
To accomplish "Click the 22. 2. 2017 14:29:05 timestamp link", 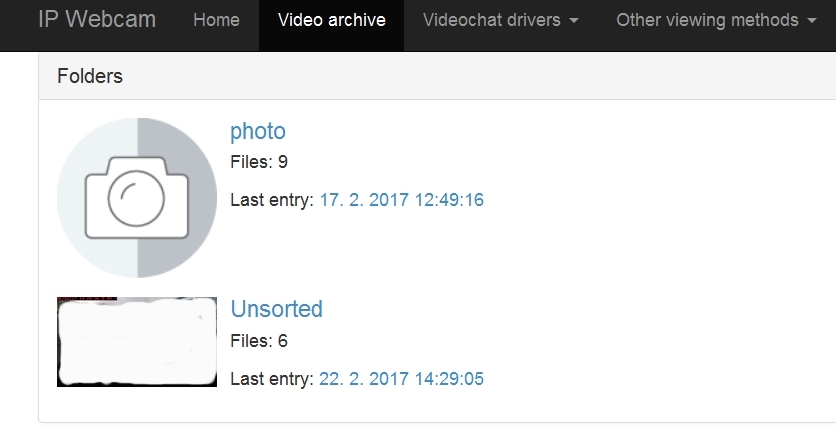I will pyautogui.click(x=401, y=379).
